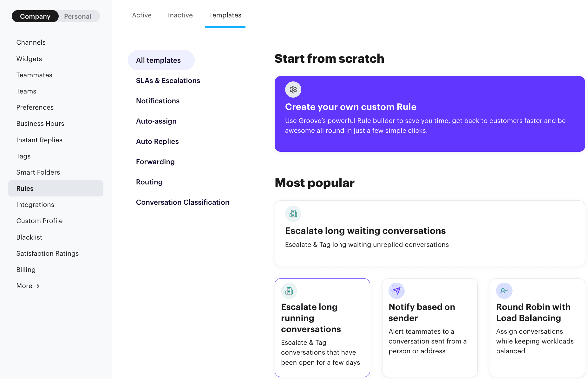Expand the More chevron in sidebar
The image size is (588, 379).
coord(38,286)
